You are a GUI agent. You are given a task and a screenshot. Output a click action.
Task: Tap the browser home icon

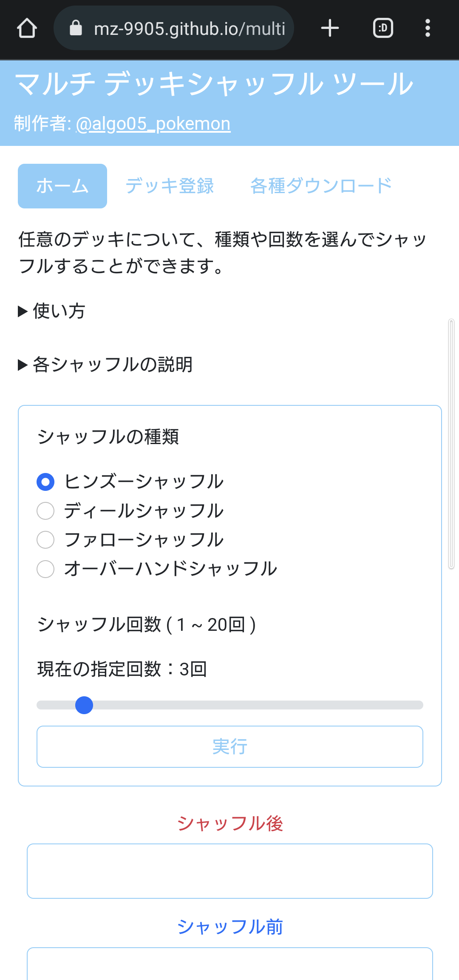pyautogui.click(x=27, y=28)
